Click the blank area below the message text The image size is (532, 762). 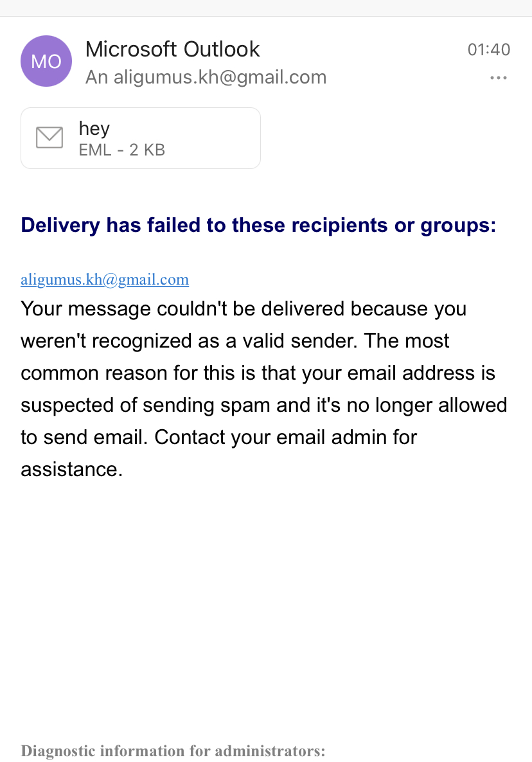[x=266, y=607]
